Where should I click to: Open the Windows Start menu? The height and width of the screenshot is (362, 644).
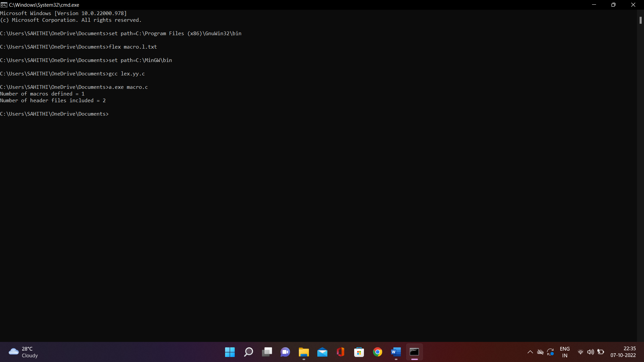tap(230, 352)
